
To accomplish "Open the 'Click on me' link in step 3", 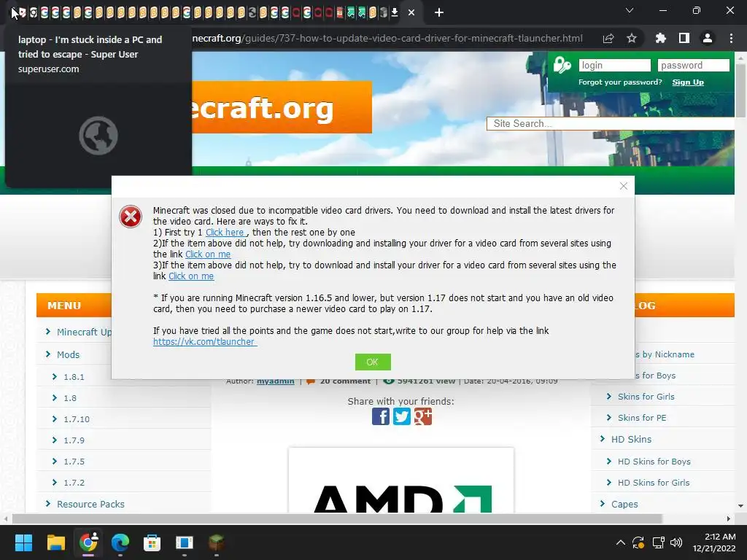I will coord(191,276).
